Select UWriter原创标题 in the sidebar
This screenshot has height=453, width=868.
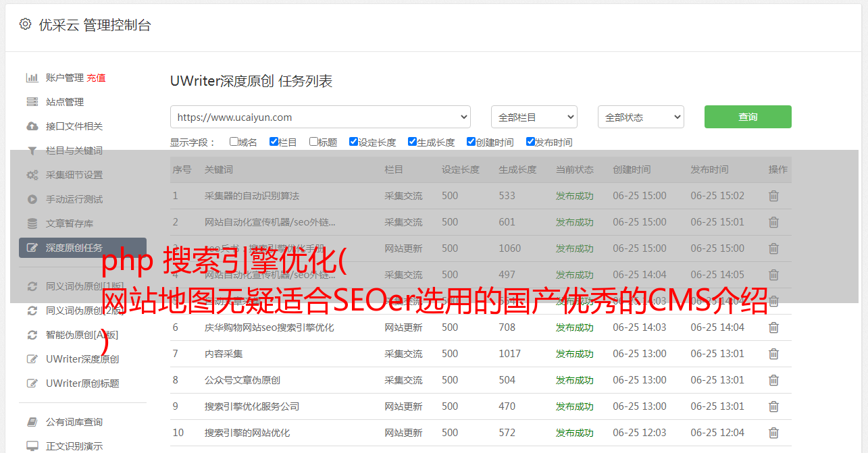[82, 383]
